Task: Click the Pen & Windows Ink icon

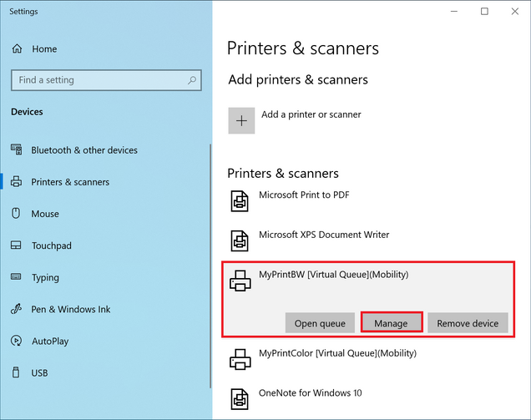Action: 16,309
